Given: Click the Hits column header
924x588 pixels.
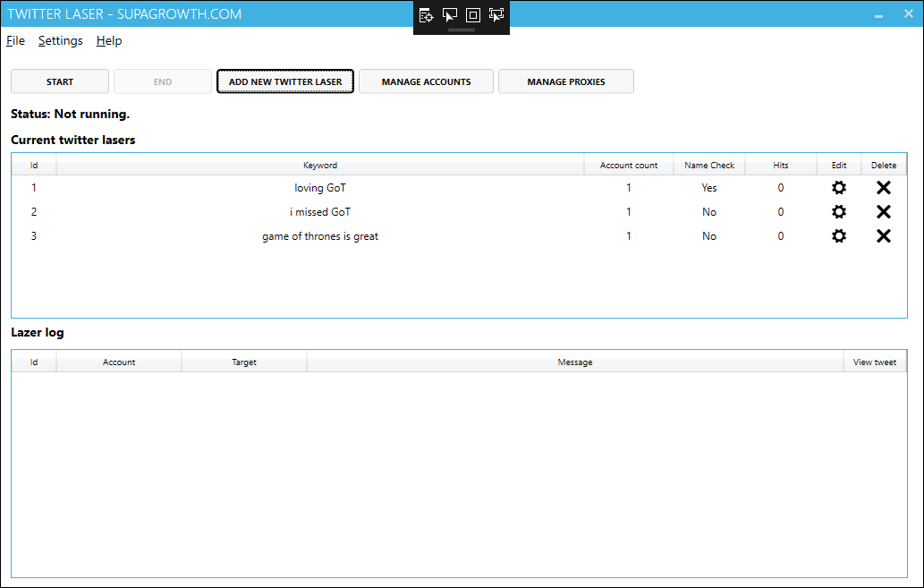Looking at the screenshot, I should tap(781, 166).
